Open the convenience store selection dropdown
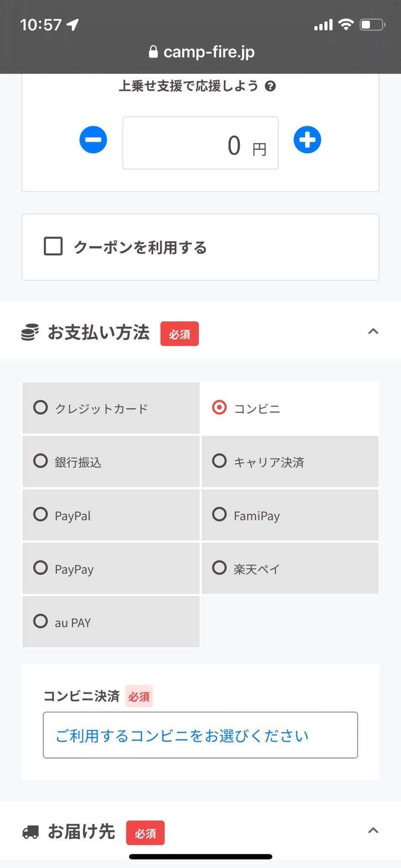 tap(200, 735)
